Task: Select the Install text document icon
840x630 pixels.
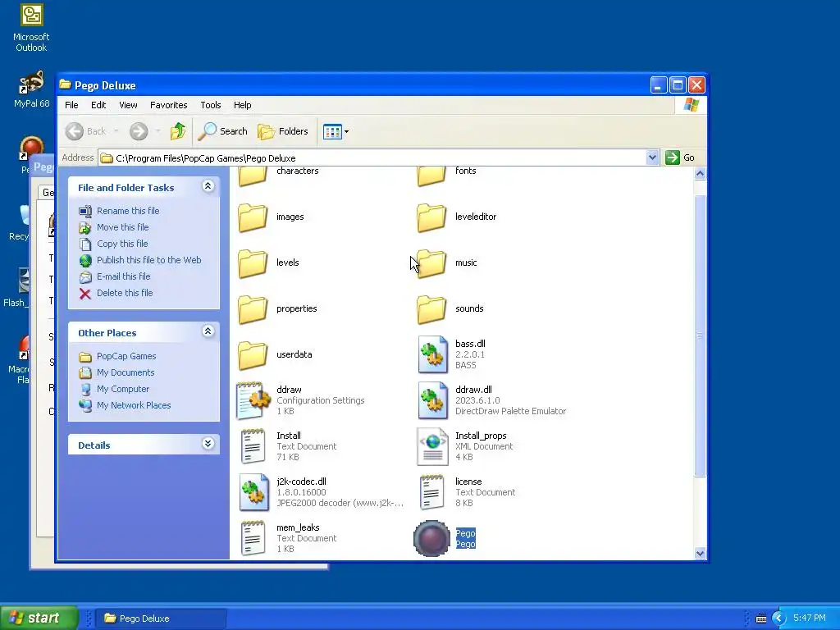Action: point(253,446)
